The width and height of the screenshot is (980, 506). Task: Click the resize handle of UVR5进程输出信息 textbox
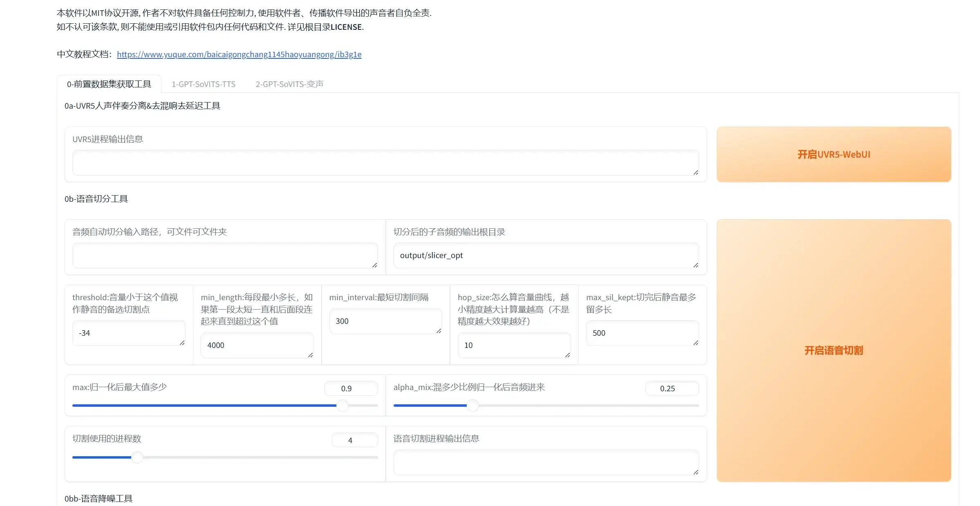(x=696, y=173)
